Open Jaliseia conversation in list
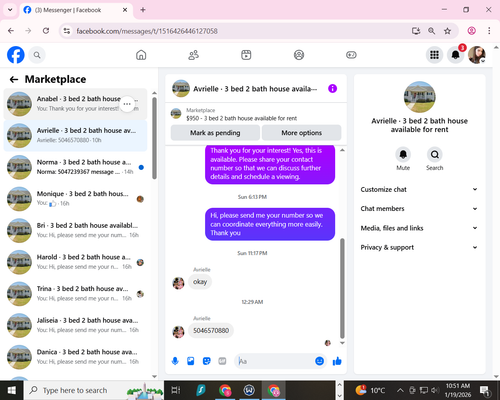 click(75, 325)
